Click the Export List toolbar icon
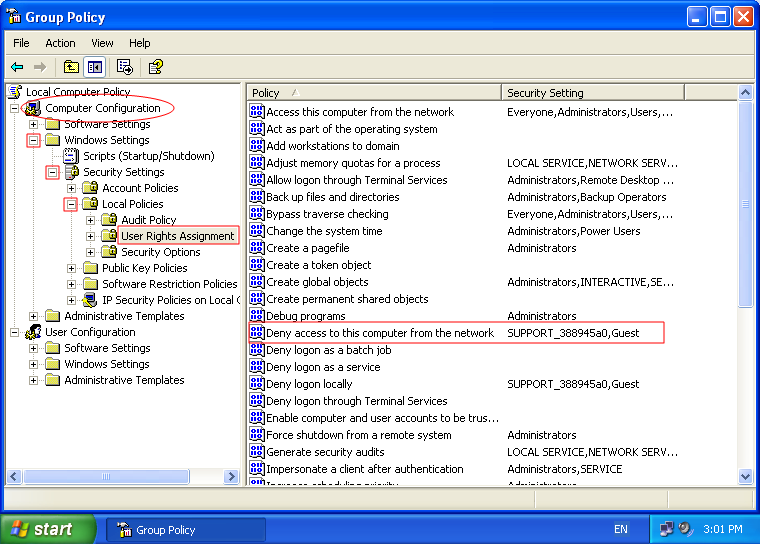Viewport: 760px width, 544px height. (x=125, y=67)
